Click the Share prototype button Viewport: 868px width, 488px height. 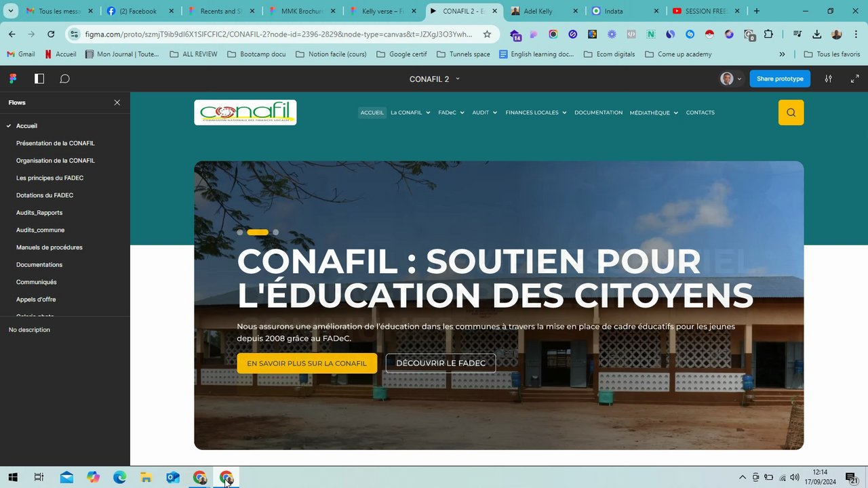[x=780, y=79]
